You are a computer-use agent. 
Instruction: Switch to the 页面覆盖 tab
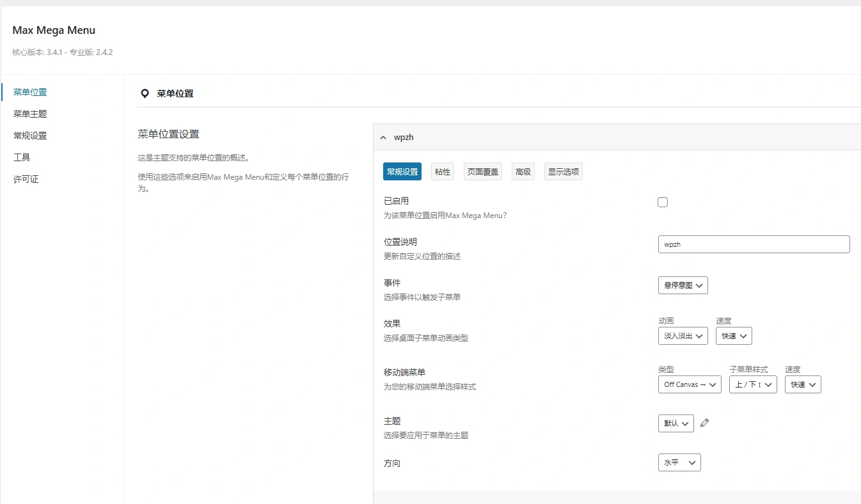tap(482, 171)
